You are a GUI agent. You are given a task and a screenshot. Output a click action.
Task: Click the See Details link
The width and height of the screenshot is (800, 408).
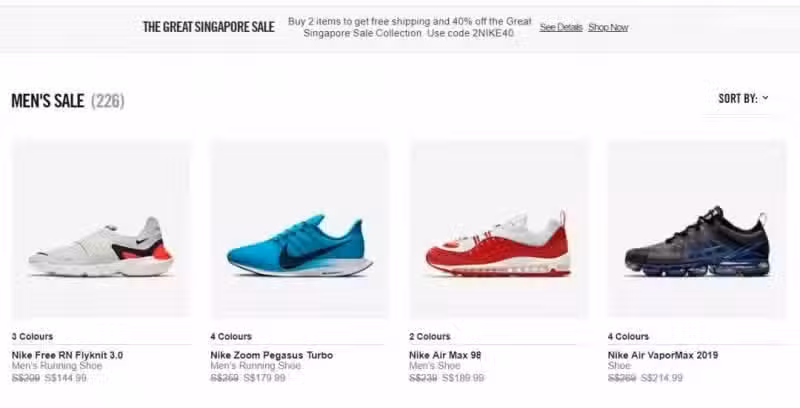pos(561,28)
